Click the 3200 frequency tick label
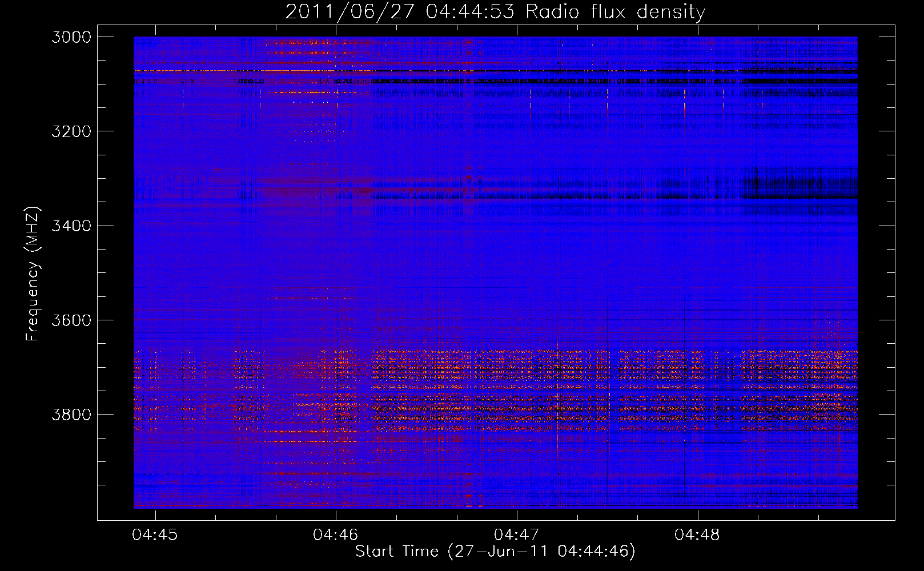 pyautogui.click(x=71, y=131)
